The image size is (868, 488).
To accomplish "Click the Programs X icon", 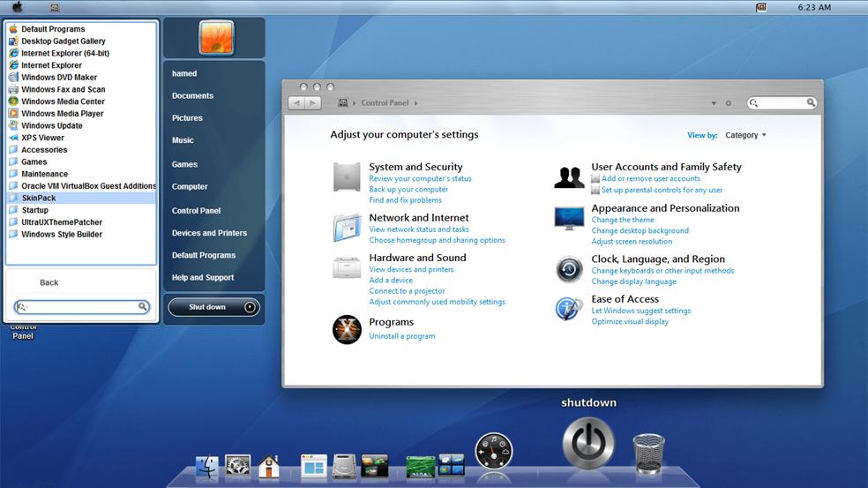I will coord(347,329).
